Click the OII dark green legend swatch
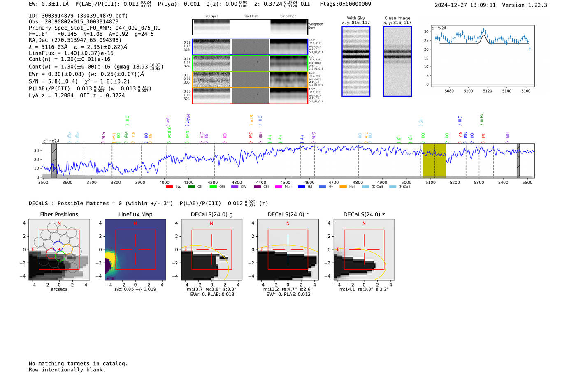576x392 pixels. 191,187
